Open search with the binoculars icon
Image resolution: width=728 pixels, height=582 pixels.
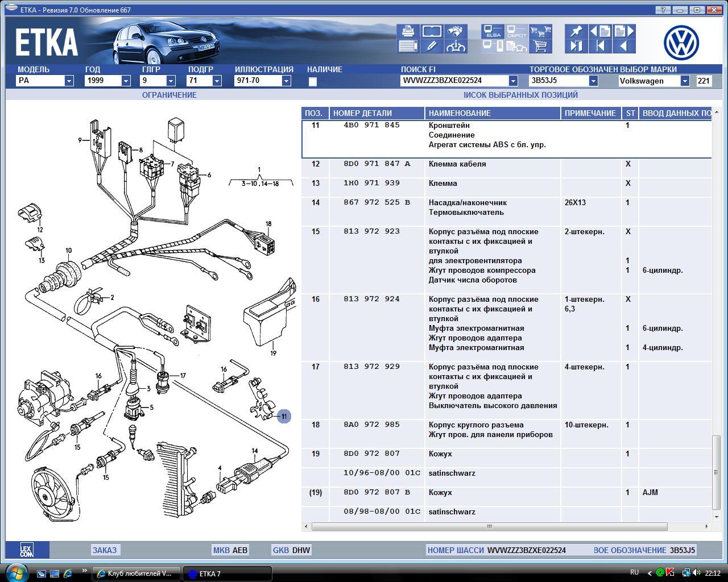point(456,31)
